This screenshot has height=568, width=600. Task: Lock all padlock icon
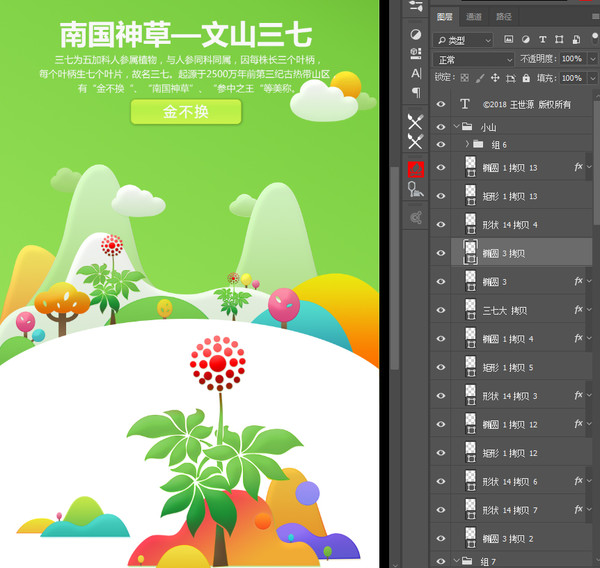click(526, 78)
